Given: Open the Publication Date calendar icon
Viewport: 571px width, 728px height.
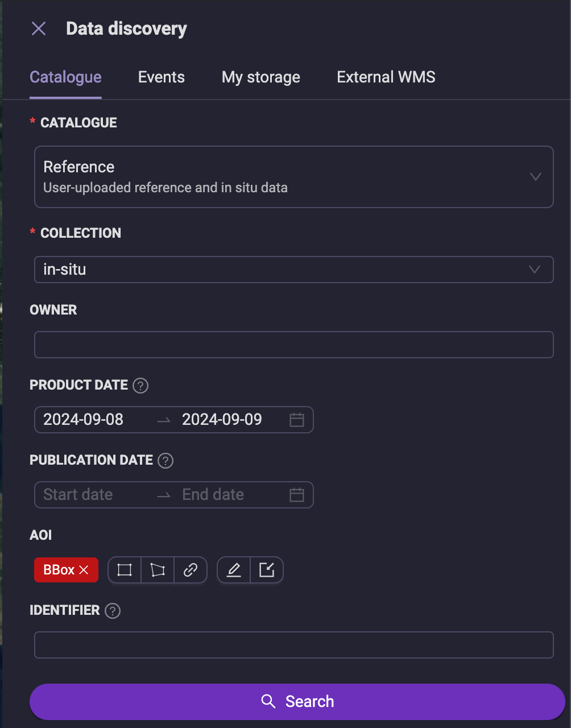Looking at the screenshot, I should pos(297,495).
